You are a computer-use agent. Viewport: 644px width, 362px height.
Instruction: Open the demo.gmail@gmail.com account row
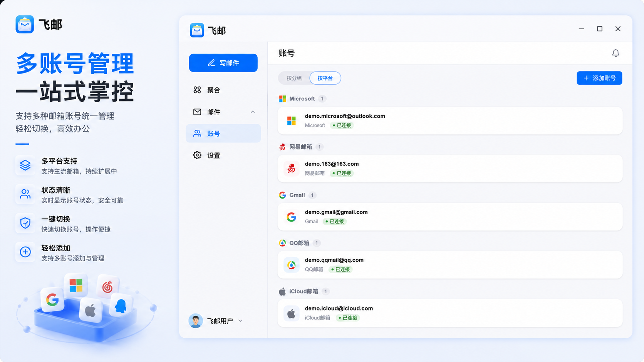[x=450, y=217]
